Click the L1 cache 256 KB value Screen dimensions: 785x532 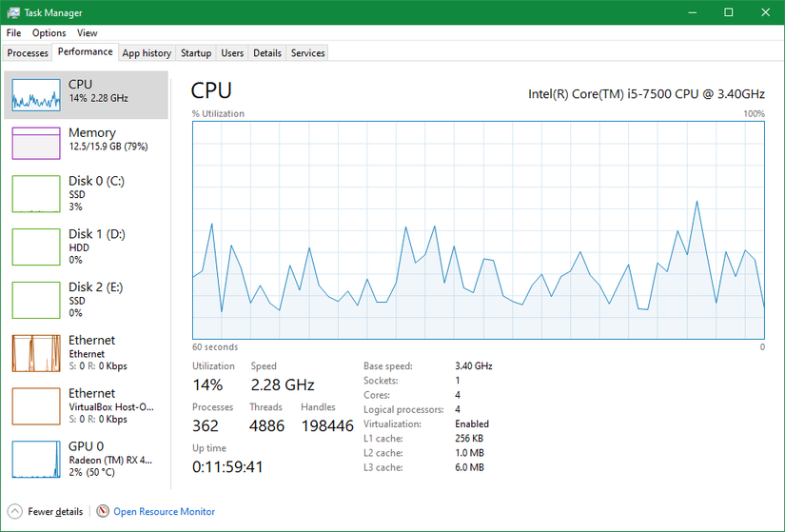(x=469, y=439)
